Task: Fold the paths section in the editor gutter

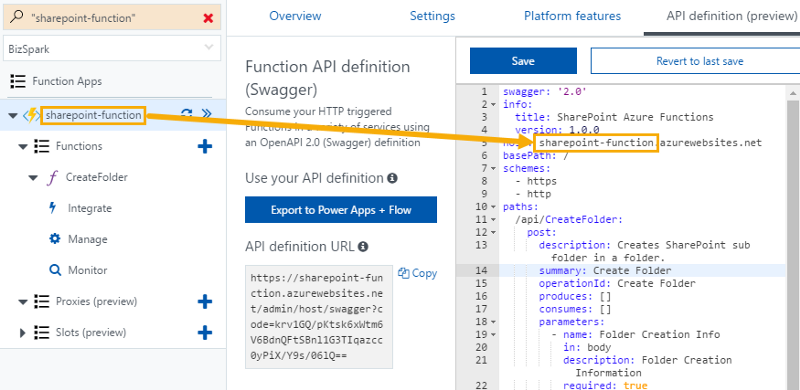Action: coord(493,207)
